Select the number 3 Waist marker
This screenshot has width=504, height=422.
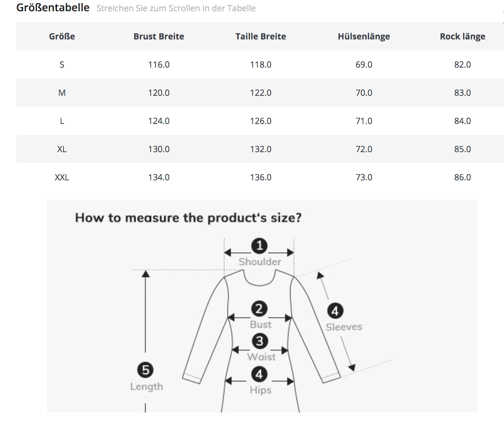(x=260, y=341)
